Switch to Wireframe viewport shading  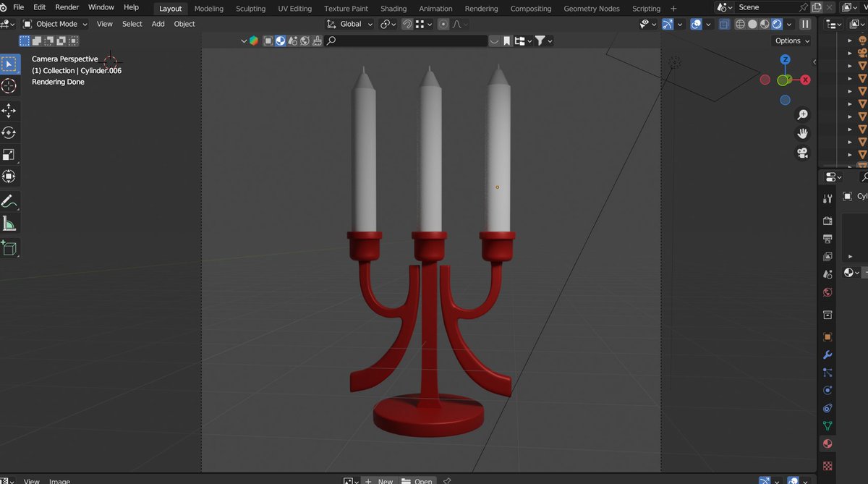point(740,24)
